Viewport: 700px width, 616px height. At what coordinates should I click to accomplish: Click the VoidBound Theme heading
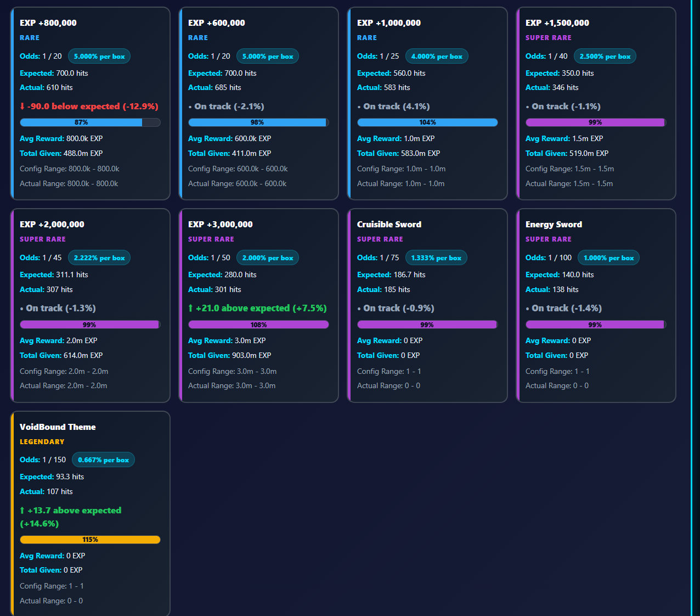point(58,427)
